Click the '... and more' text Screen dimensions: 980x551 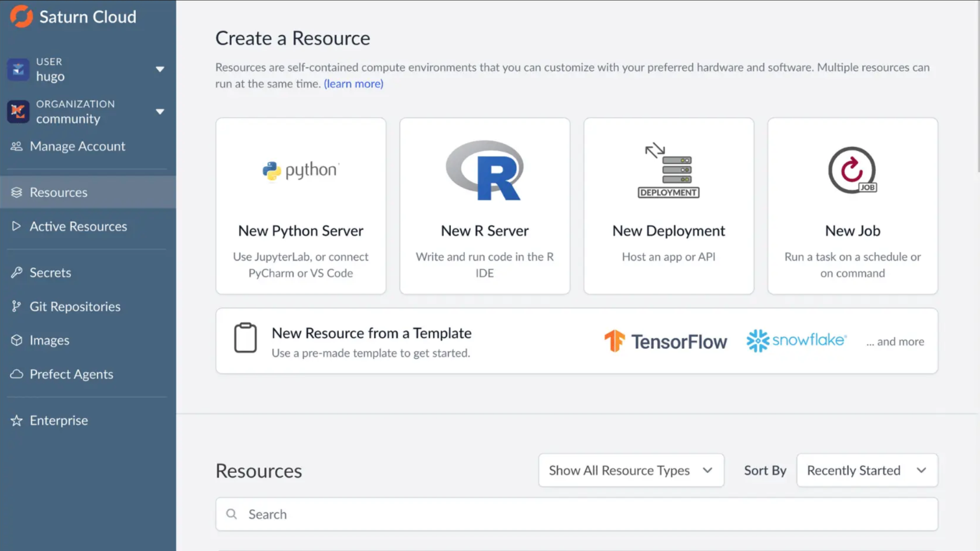pyautogui.click(x=895, y=341)
